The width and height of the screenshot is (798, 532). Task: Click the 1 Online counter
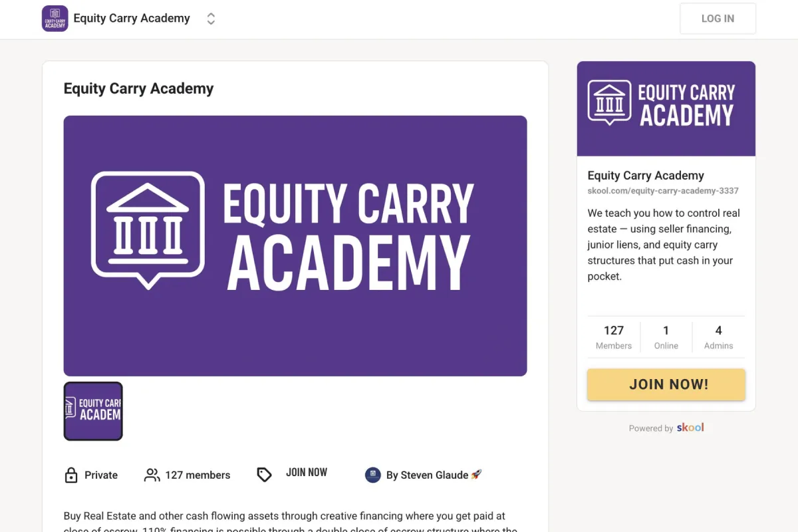coord(666,336)
